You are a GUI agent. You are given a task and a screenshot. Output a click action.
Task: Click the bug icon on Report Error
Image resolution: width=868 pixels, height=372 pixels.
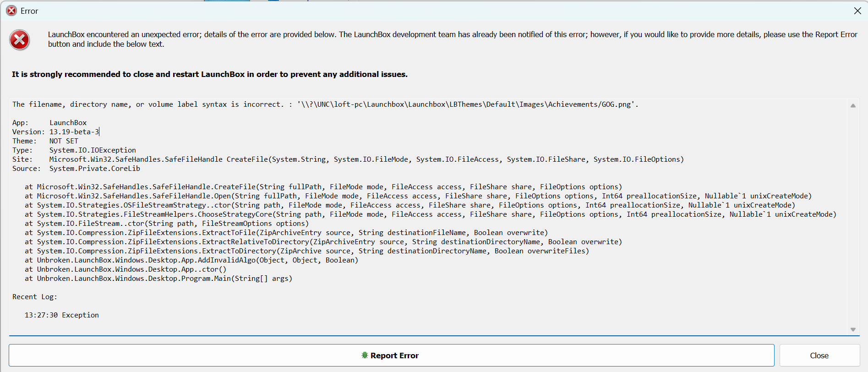point(365,356)
